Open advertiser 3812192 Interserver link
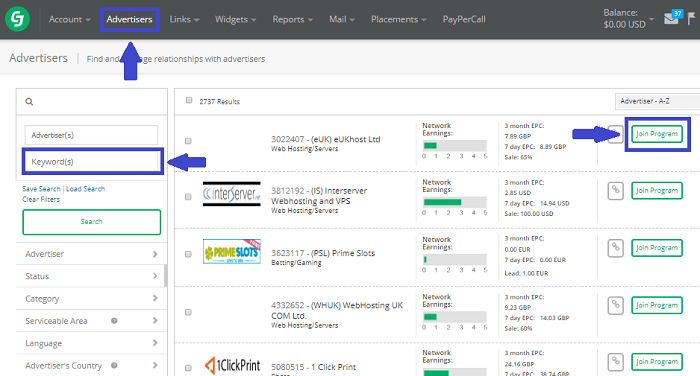700x376 pixels. (x=319, y=196)
